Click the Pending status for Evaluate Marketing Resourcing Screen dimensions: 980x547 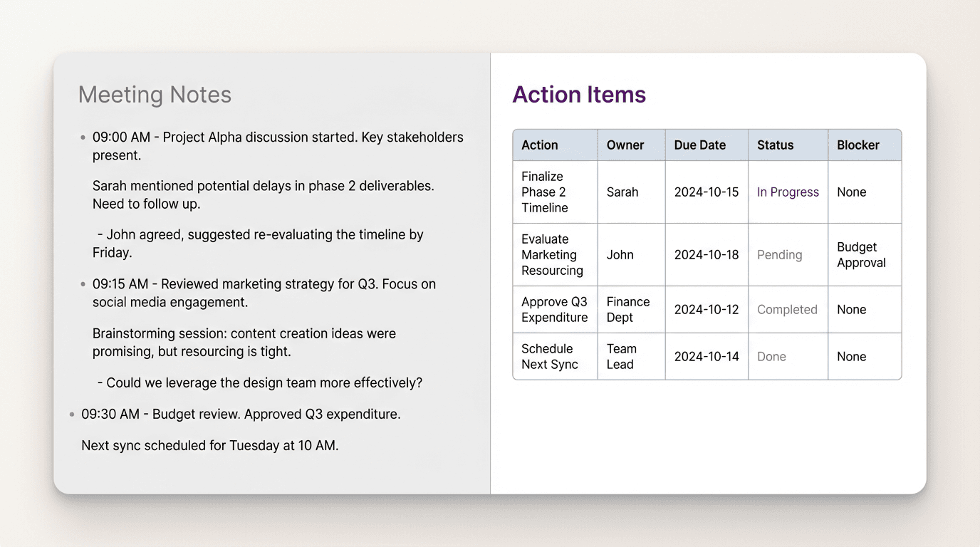[x=779, y=254]
